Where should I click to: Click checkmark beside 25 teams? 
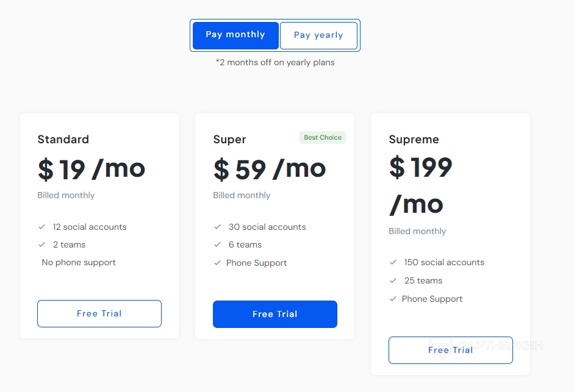tap(393, 280)
